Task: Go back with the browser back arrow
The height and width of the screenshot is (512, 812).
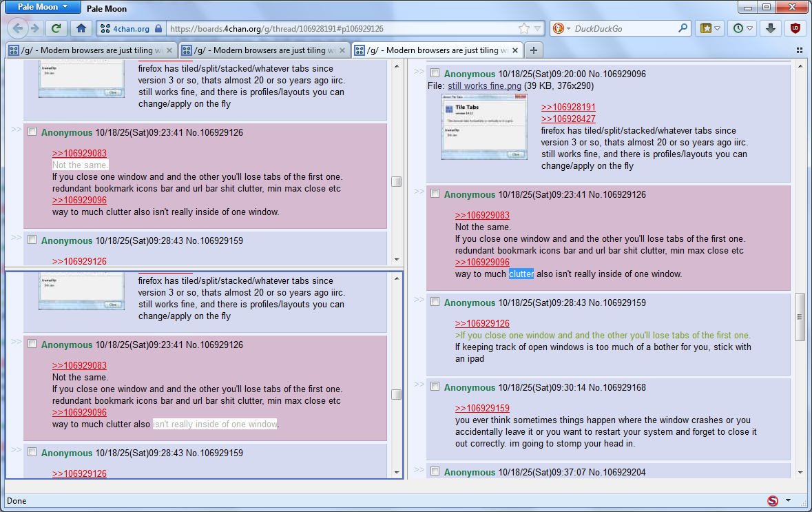Action: 18,28
